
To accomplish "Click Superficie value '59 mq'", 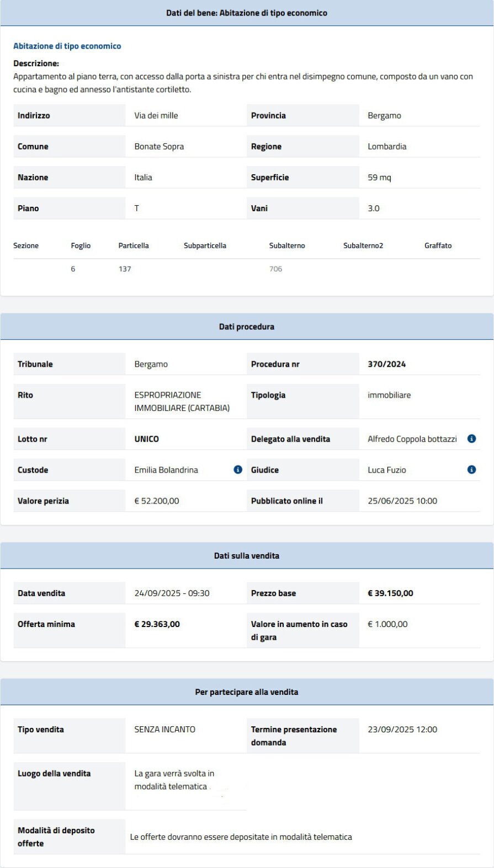I will (x=379, y=178).
